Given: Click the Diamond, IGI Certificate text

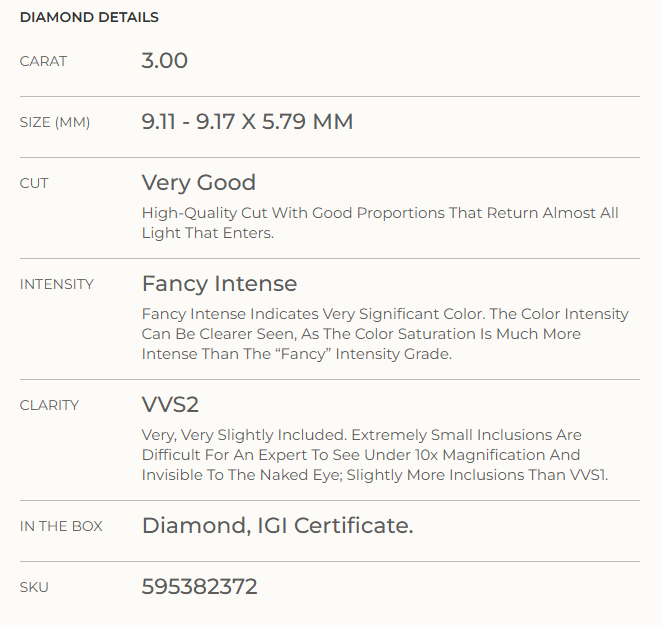Looking at the screenshot, I should (x=277, y=526).
